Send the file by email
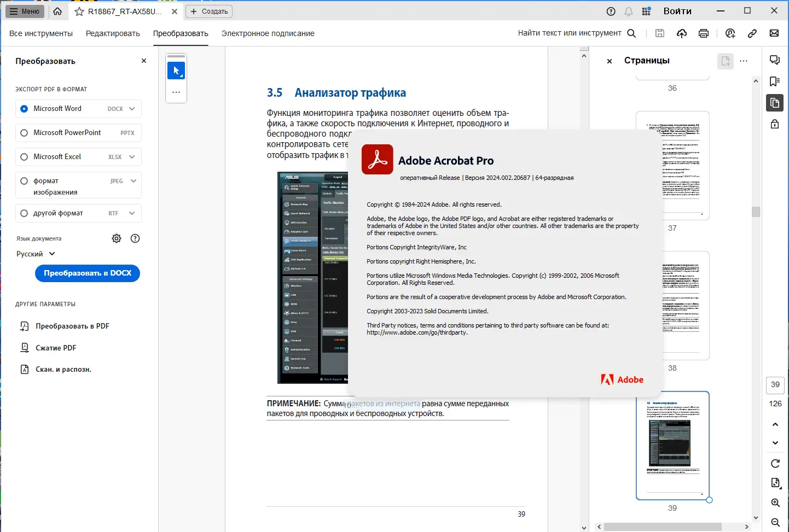Viewport: 789px width, 532px height. (774, 33)
